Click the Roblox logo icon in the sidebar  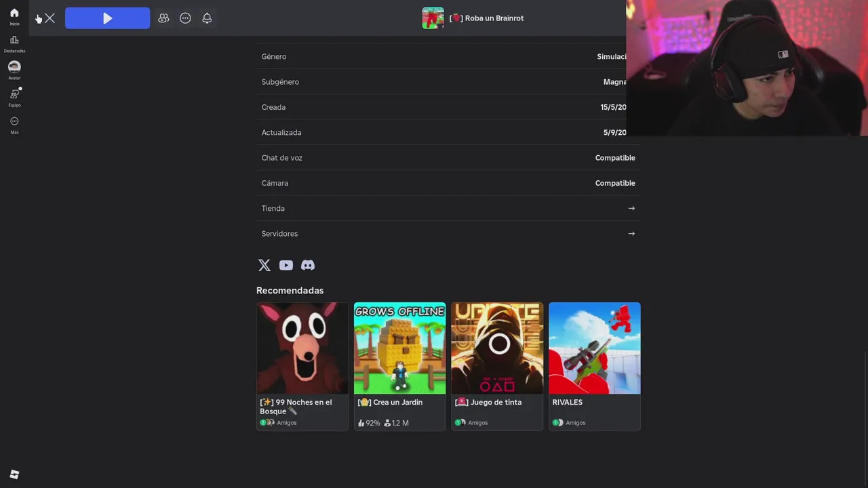[x=14, y=474]
